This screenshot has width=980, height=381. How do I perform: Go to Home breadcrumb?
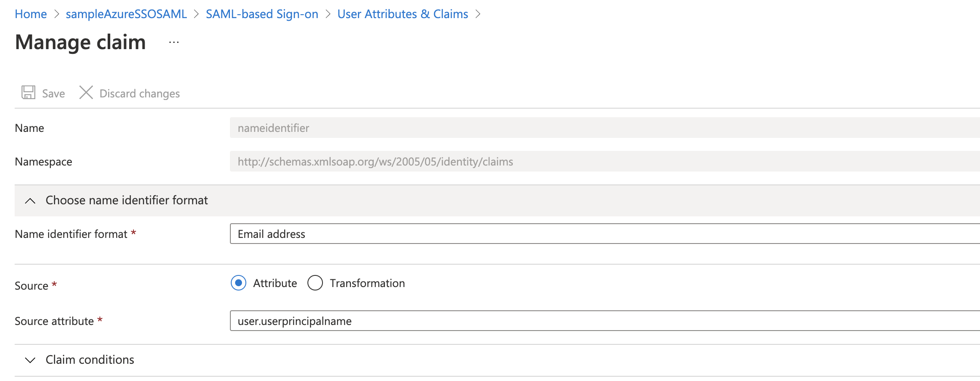click(x=31, y=14)
